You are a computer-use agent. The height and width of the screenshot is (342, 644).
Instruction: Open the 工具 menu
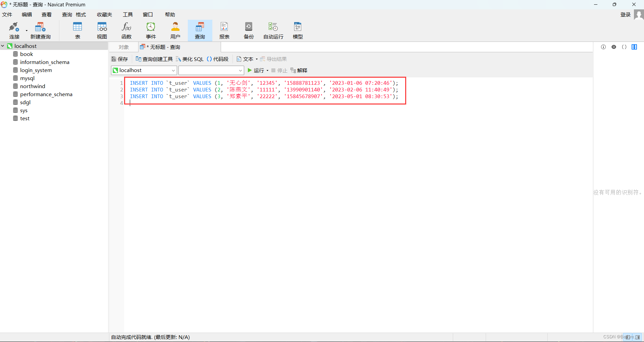[x=127, y=14]
